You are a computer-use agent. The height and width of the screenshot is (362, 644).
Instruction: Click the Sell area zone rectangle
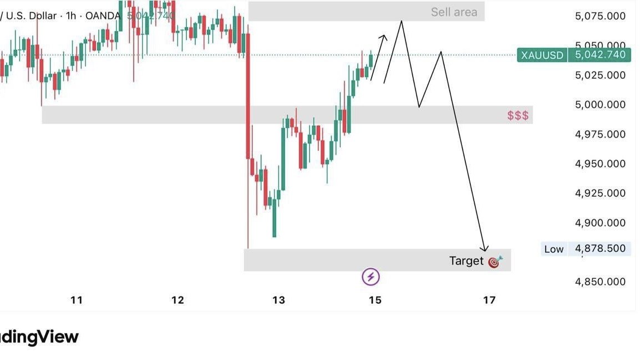point(366,12)
